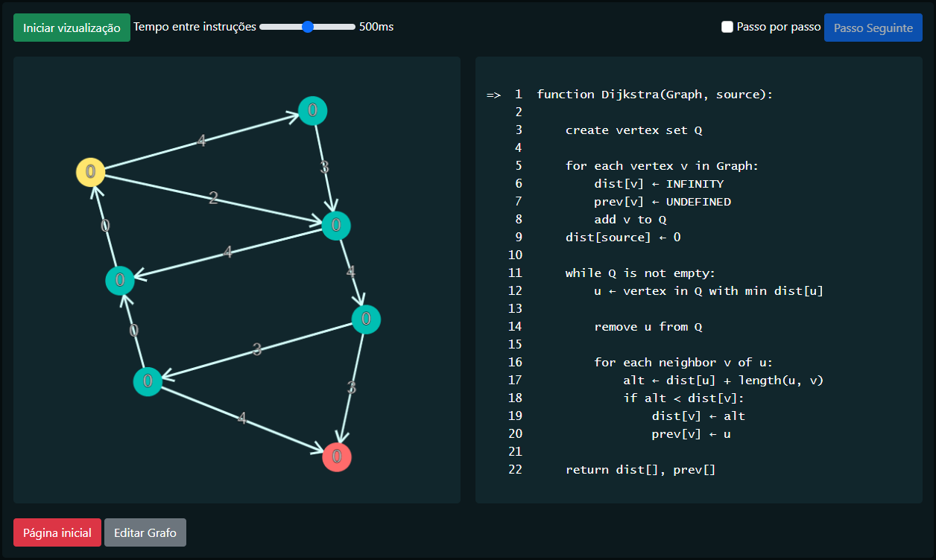Enable the 'Passo por passo' checkbox
This screenshot has width=936, height=560.
point(727,27)
